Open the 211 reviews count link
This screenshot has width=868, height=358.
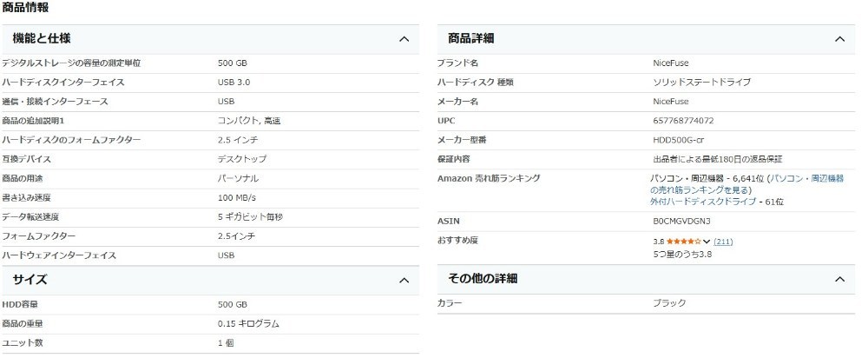[x=723, y=242]
